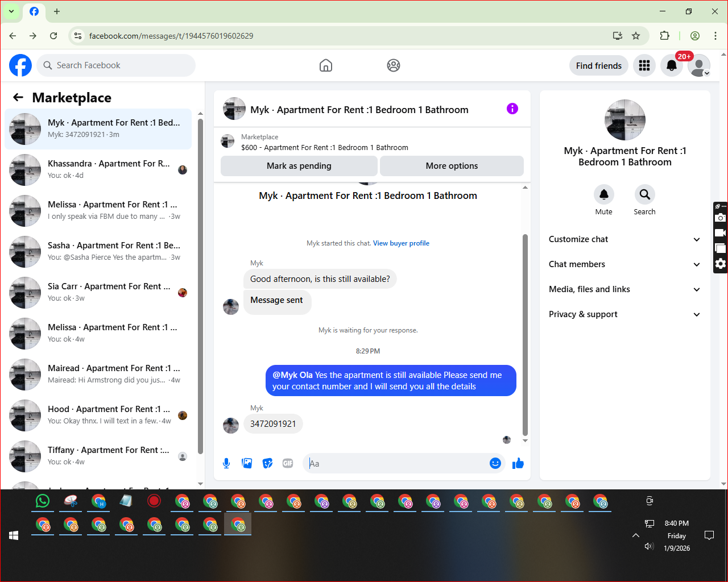Open a new browser tab
The image size is (728, 582).
pyautogui.click(x=57, y=11)
